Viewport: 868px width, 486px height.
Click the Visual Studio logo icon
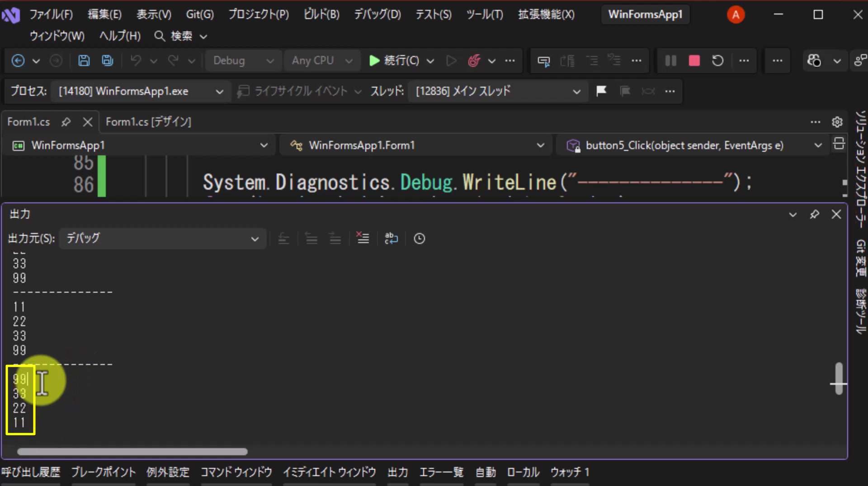pyautogui.click(x=11, y=15)
